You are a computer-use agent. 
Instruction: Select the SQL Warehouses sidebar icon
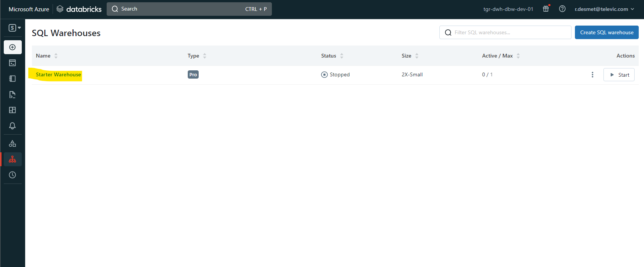pos(12,159)
